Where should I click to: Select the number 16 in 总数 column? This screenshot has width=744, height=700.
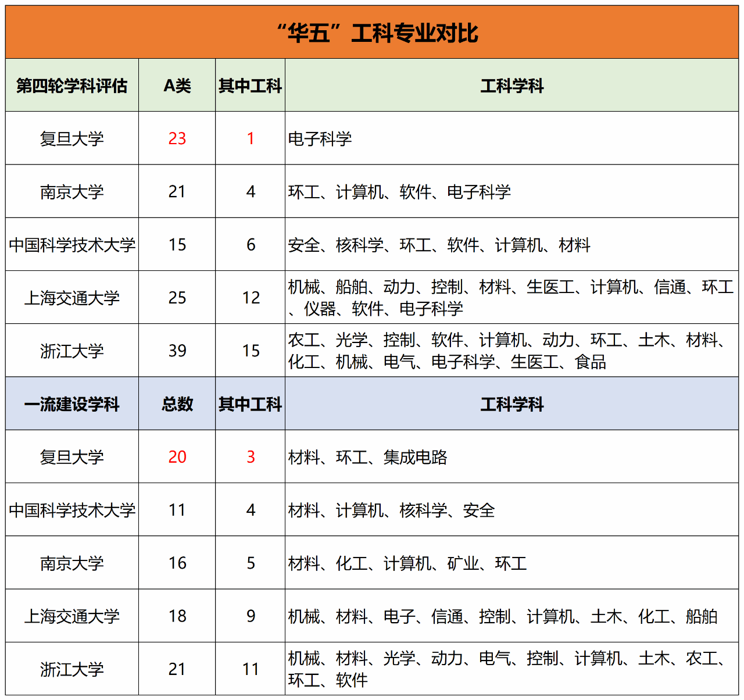pos(177,563)
